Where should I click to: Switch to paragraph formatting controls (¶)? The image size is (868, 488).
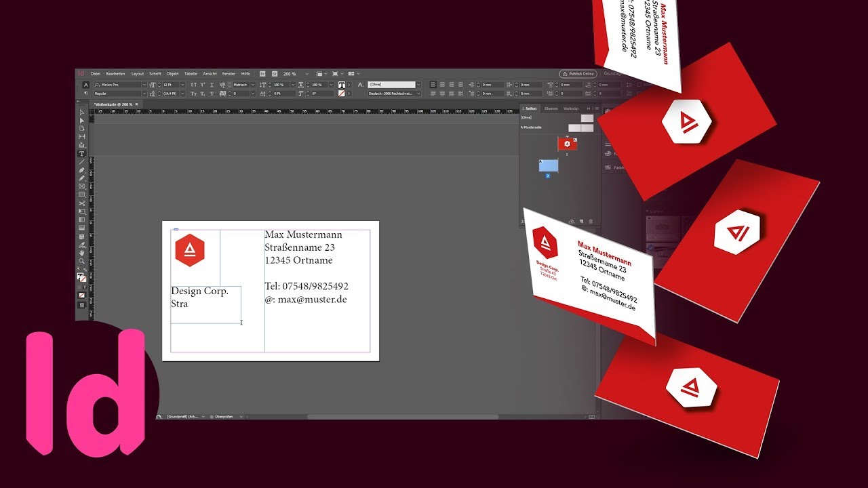(x=86, y=93)
